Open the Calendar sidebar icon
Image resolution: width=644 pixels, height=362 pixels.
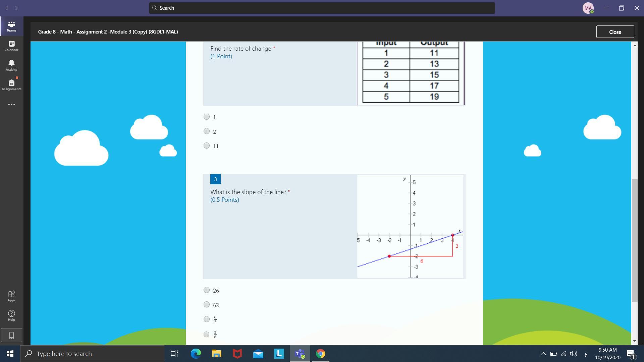pyautogui.click(x=11, y=46)
